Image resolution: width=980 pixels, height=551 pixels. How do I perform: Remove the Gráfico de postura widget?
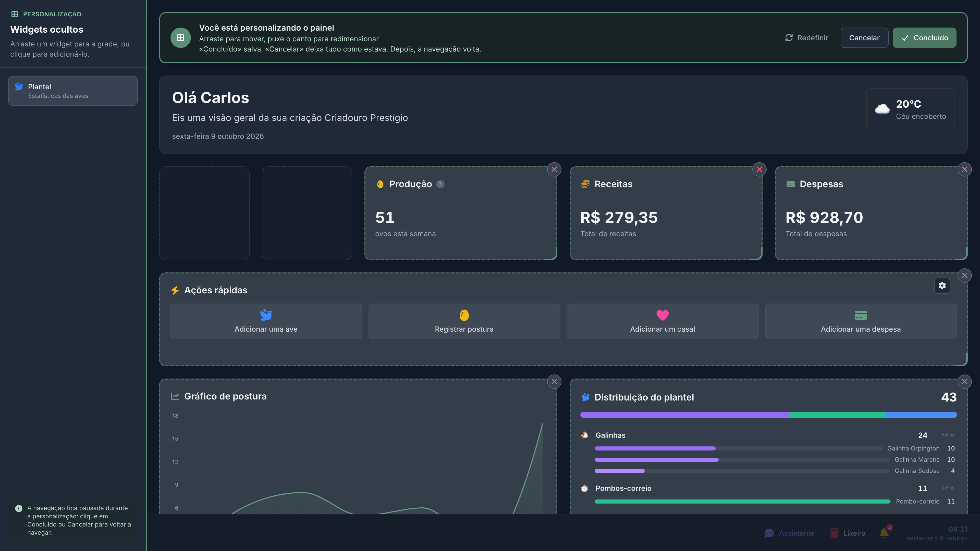554,381
